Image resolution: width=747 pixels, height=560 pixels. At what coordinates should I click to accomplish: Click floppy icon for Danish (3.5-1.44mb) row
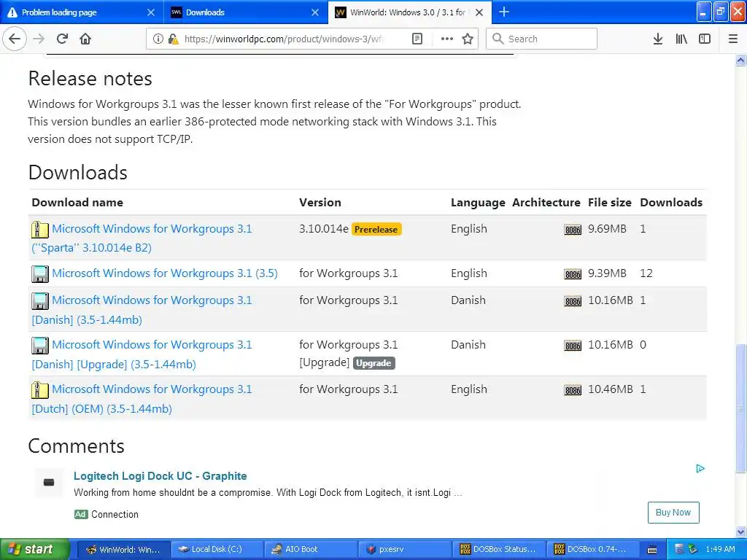click(40, 301)
